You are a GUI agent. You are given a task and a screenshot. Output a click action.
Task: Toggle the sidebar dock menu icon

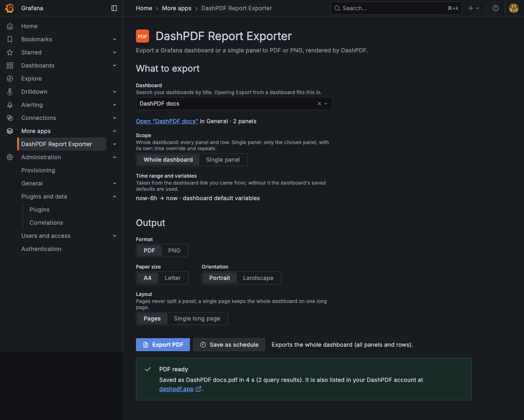tap(114, 8)
